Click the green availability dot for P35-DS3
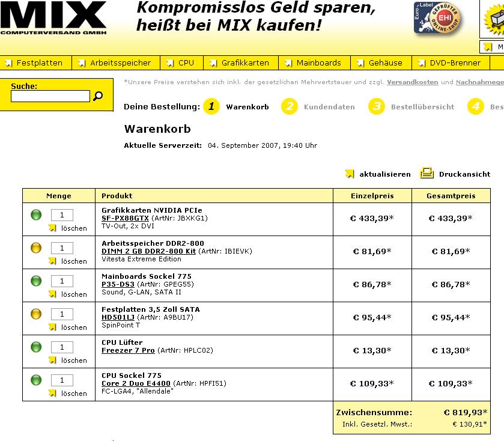The height and width of the screenshot is (441, 504). [36, 281]
